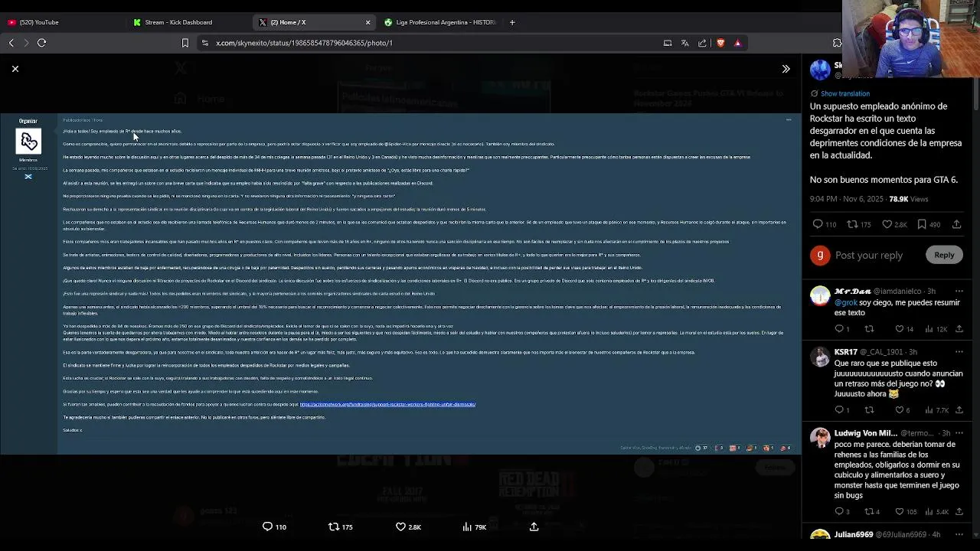Open three-dot menu on the Discord post image

[x=788, y=120]
